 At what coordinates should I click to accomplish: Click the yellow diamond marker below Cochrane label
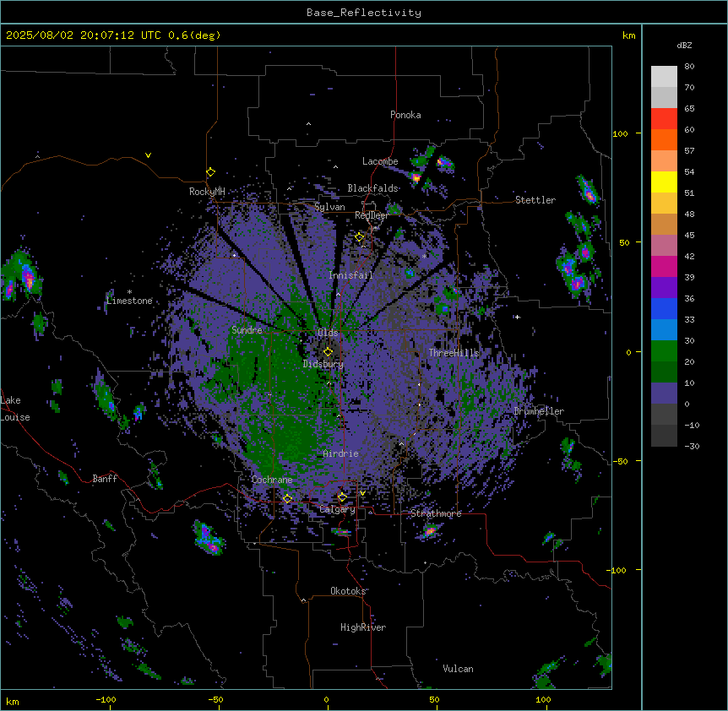tap(287, 499)
